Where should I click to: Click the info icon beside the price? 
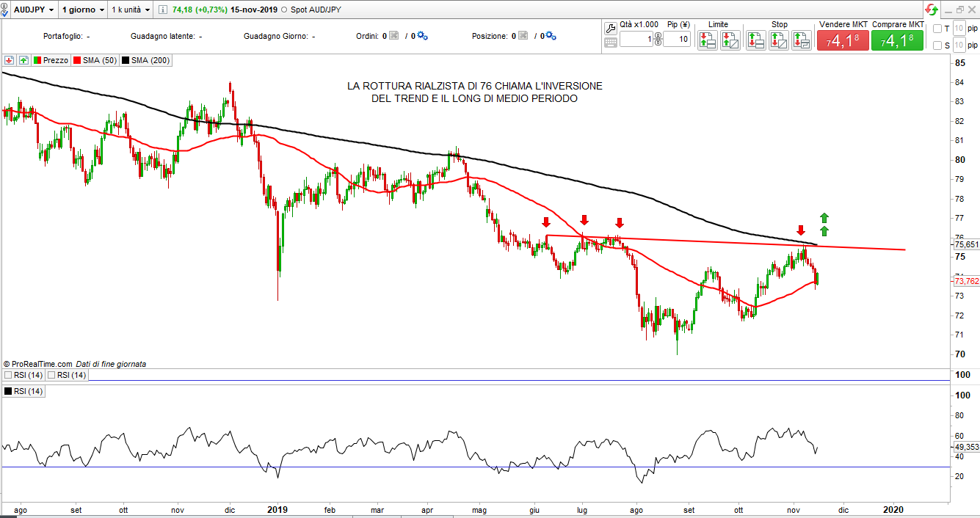162,10
